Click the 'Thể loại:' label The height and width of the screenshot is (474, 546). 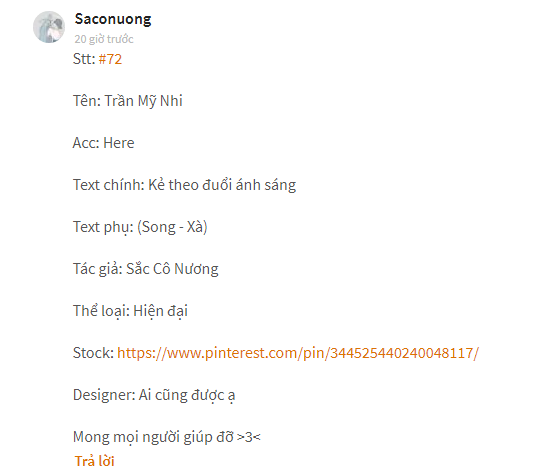(101, 311)
